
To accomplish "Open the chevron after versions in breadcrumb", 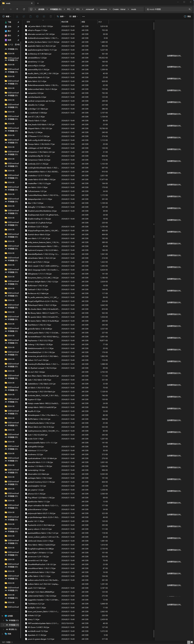I will coord(110,9).
